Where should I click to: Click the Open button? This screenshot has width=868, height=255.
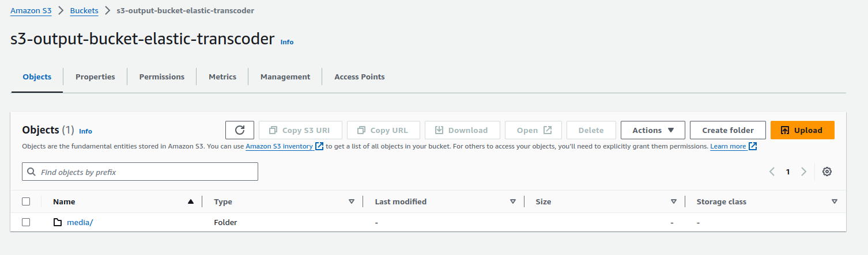pos(533,130)
